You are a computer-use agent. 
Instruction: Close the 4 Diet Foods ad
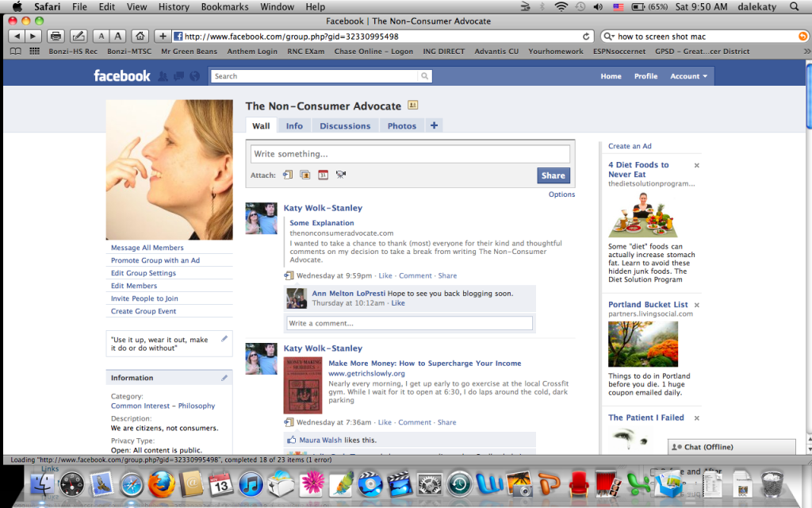click(696, 165)
